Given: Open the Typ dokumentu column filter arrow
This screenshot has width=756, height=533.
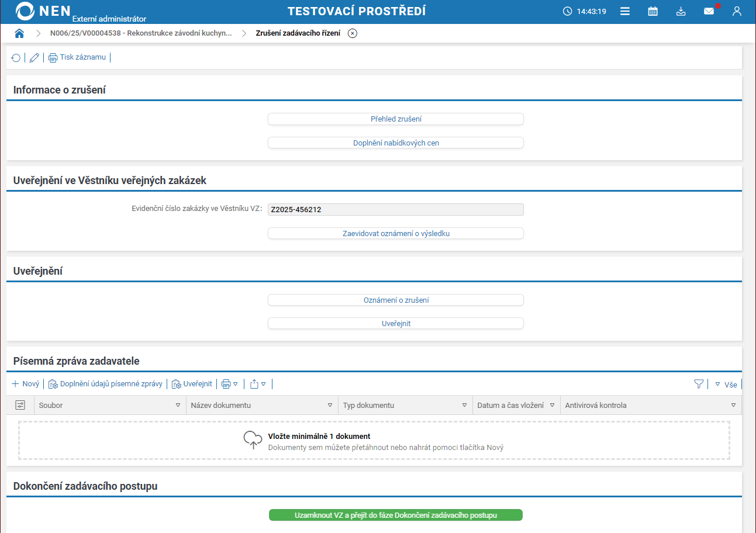Looking at the screenshot, I should point(465,405).
